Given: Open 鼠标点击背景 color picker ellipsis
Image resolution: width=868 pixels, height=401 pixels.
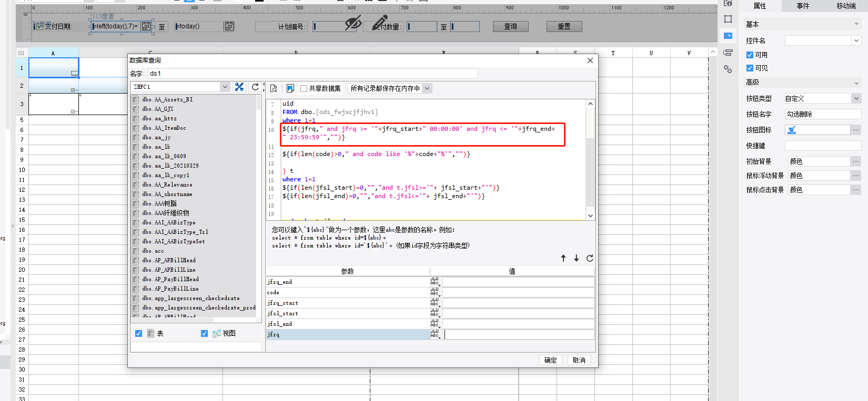Looking at the screenshot, I should coord(856,190).
